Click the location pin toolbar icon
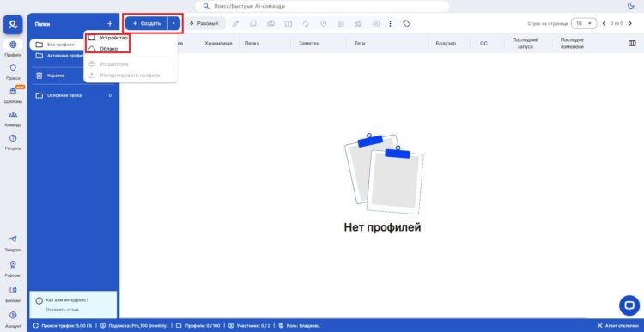Viewport: 644px width, 332px height. [324, 24]
